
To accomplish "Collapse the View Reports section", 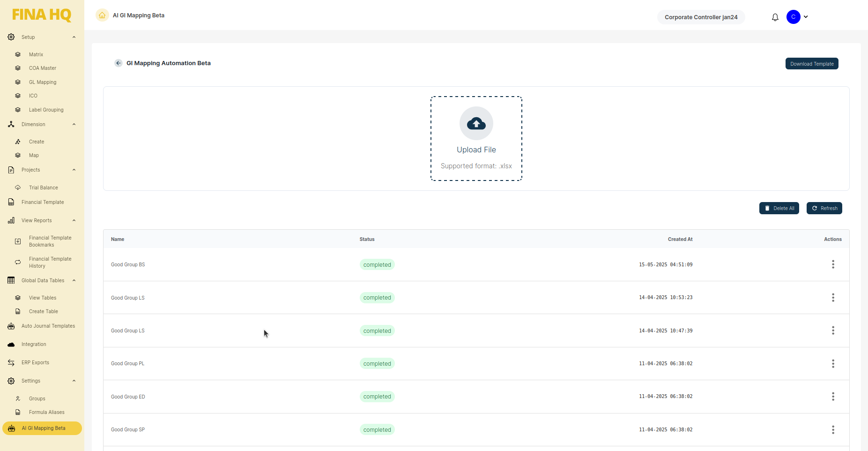I will click(74, 220).
